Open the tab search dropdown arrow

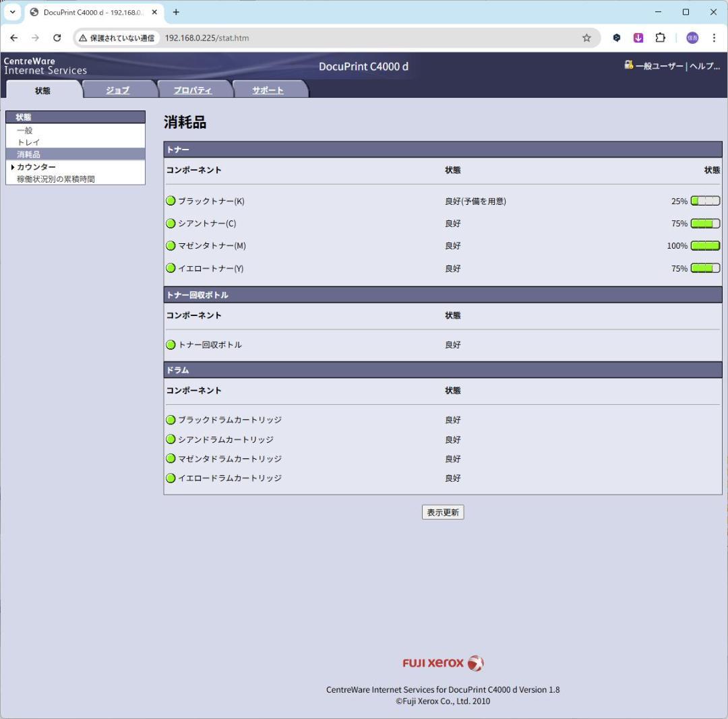pyautogui.click(x=12, y=12)
